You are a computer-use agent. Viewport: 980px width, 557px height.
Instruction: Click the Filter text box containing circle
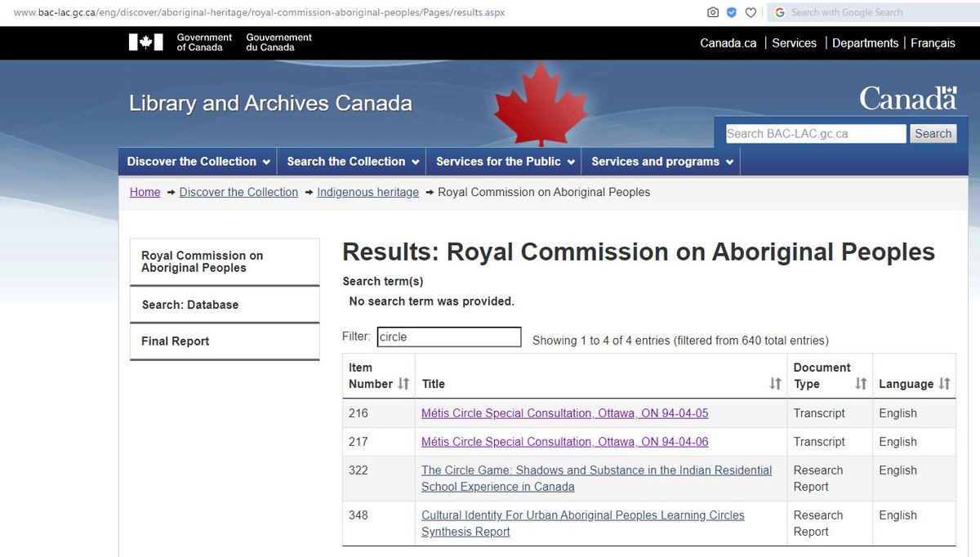click(449, 336)
